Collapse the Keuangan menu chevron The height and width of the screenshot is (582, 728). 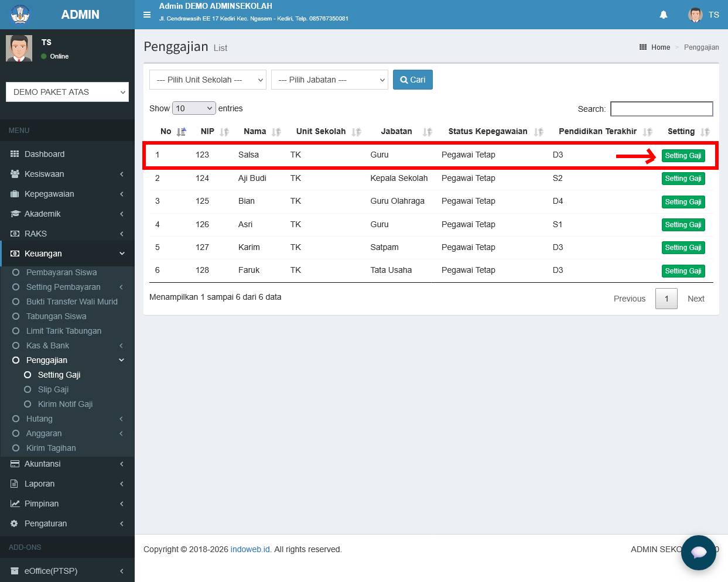coord(122,254)
